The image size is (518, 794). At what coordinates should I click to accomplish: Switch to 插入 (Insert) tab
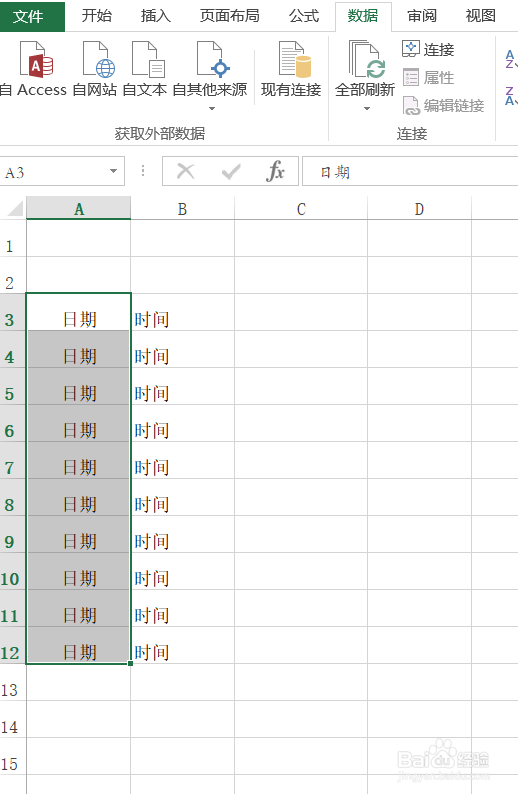coord(155,16)
